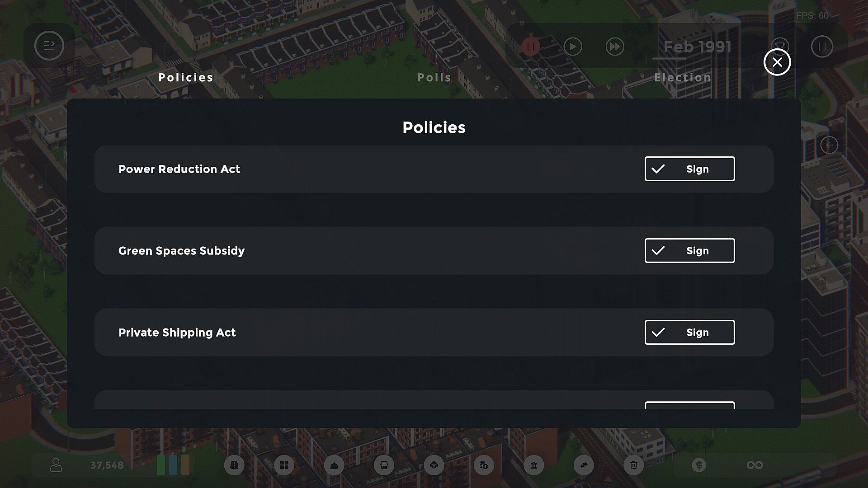This screenshot has width=868, height=488.
Task: Select the trash bulldoze tool
Action: (634, 465)
